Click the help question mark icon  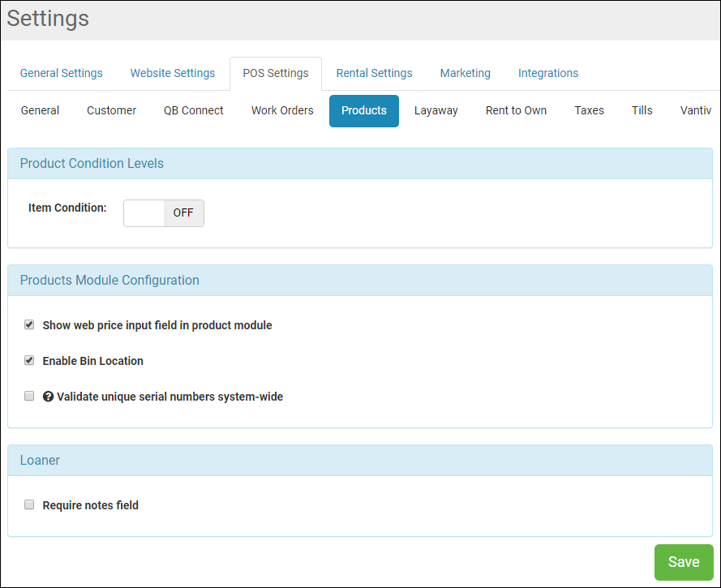point(48,397)
